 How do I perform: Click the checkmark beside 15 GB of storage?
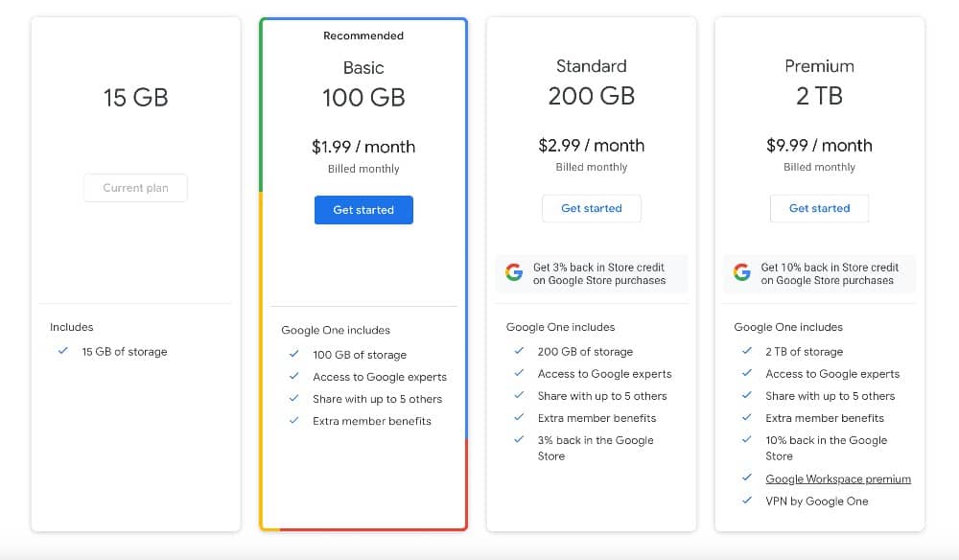point(63,352)
